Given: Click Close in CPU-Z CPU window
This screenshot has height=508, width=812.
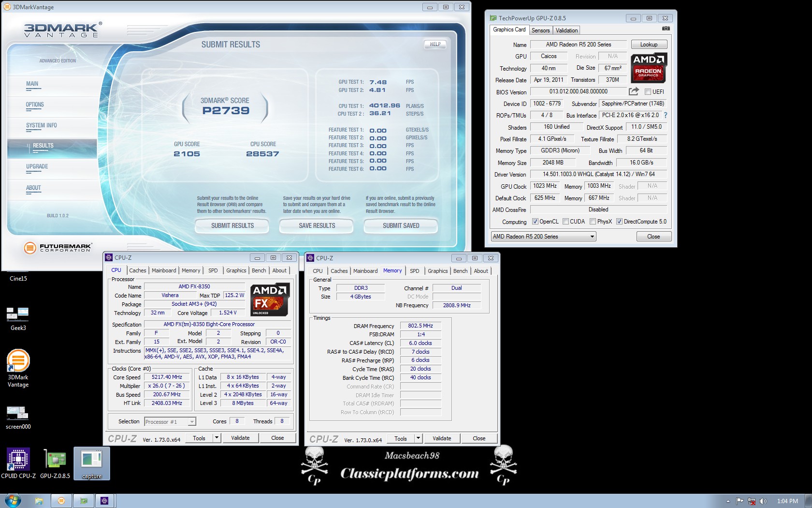Looking at the screenshot, I should 277,438.
